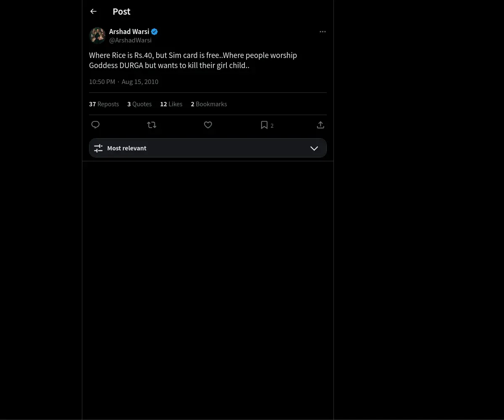Like the post with the heart icon
Viewport: 504px width, 420px height.
[208, 125]
